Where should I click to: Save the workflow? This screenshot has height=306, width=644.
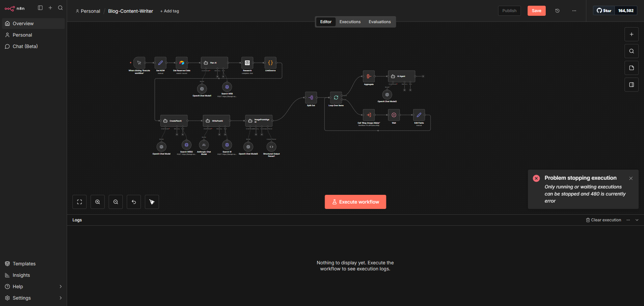click(536, 11)
